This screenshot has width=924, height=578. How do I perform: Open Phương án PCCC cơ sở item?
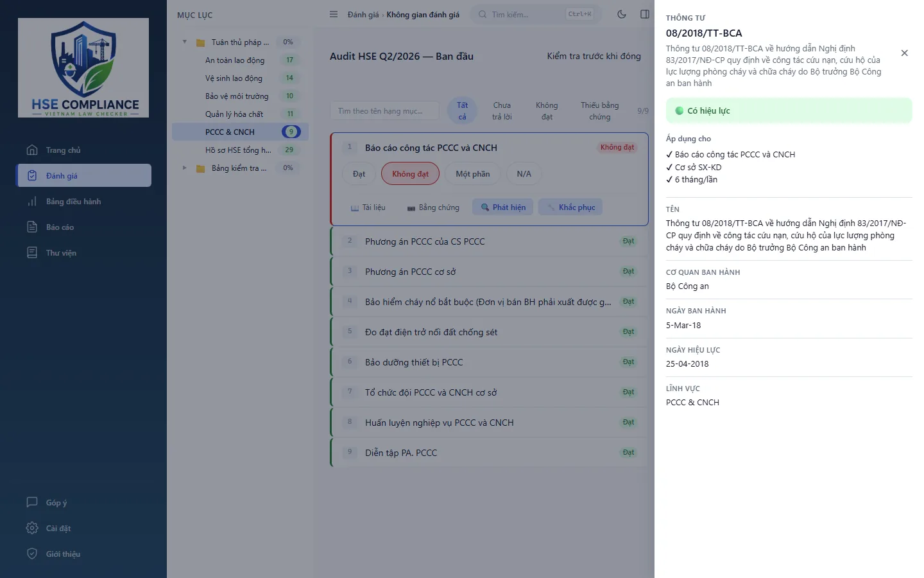490,272
